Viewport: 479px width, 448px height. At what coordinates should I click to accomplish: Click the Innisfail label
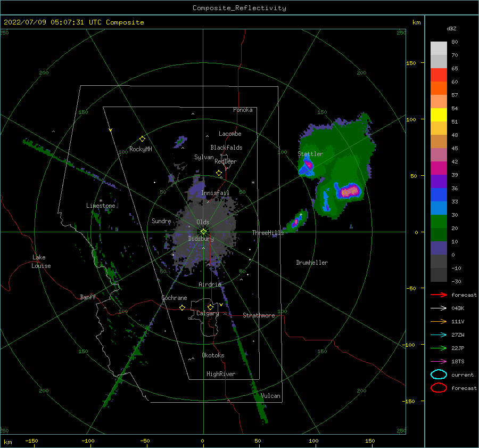pos(215,193)
